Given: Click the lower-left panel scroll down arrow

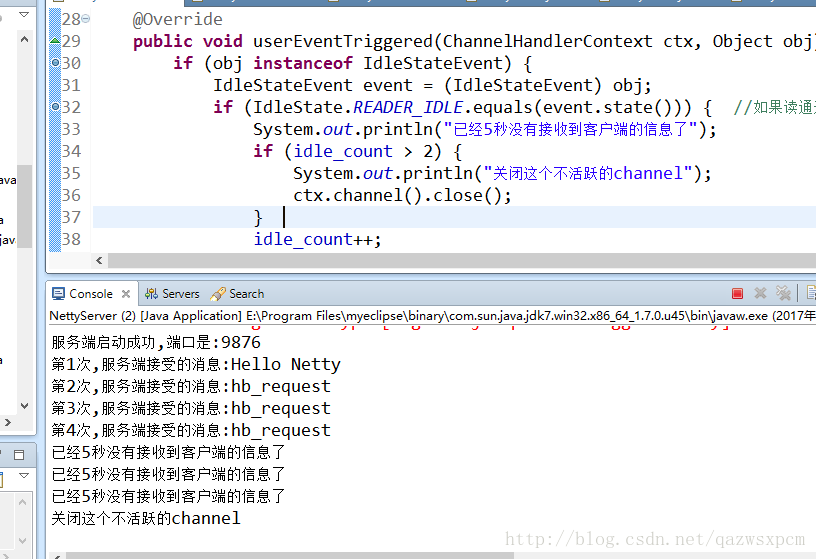Looking at the screenshot, I should pyautogui.click(x=22, y=541).
